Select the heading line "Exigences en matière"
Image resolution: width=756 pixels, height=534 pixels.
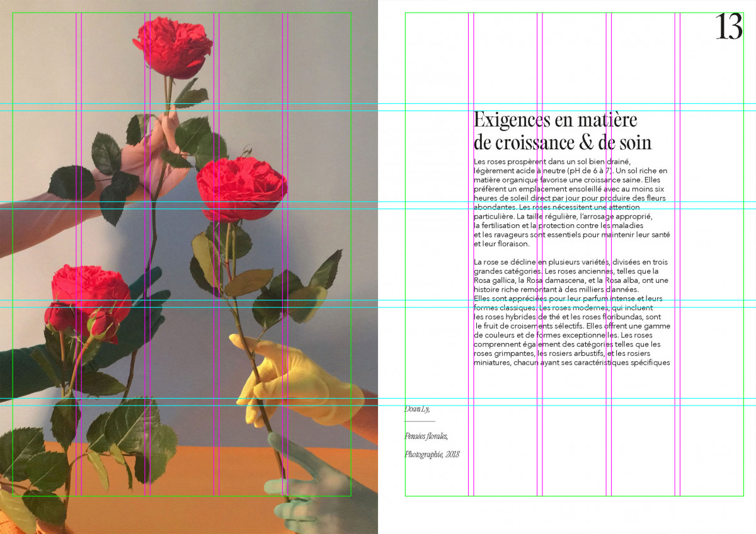pyautogui.click(x=555, y=120)
